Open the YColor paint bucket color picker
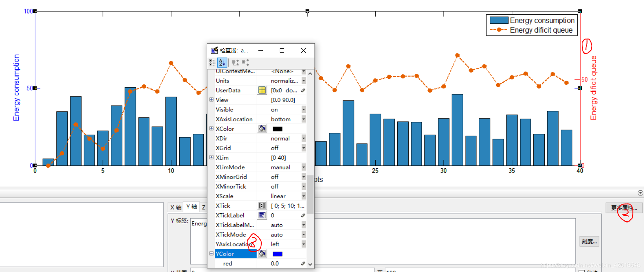Image resolution: width=644 pixels, height=272 pixels. (262, 254)
